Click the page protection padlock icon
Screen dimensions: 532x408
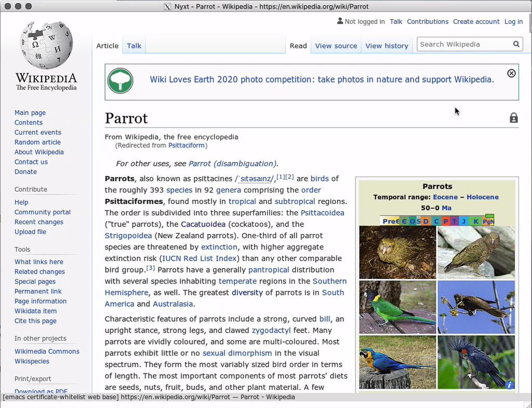click(x=514, y=118)
